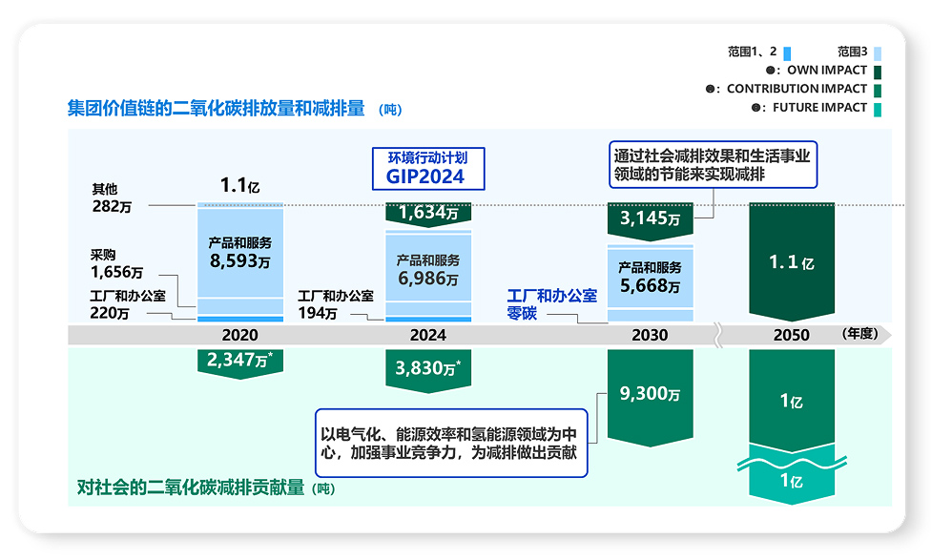The width and height of the screenshot is (931, 560).
Task: Click the 集团价值链的二氧化碳排放量和减排量 heading
Action: (x=216, y=108)
